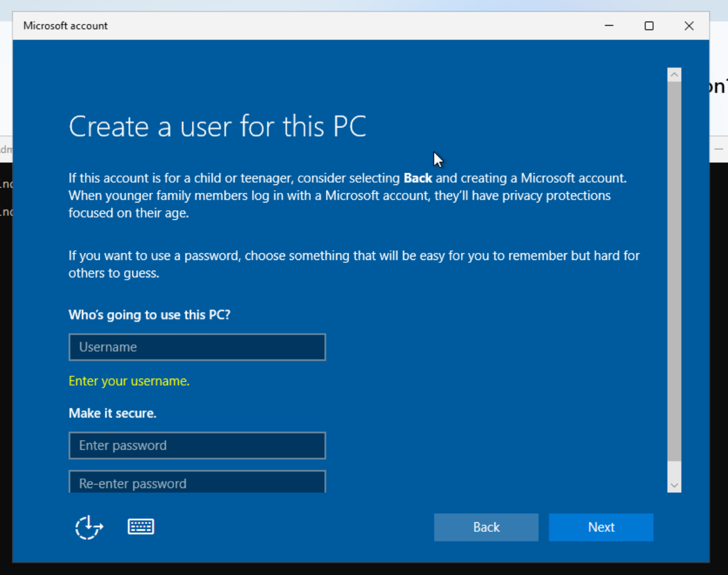Click the scrollbar up arrow
Screen dimensions: 728x575
675,75
